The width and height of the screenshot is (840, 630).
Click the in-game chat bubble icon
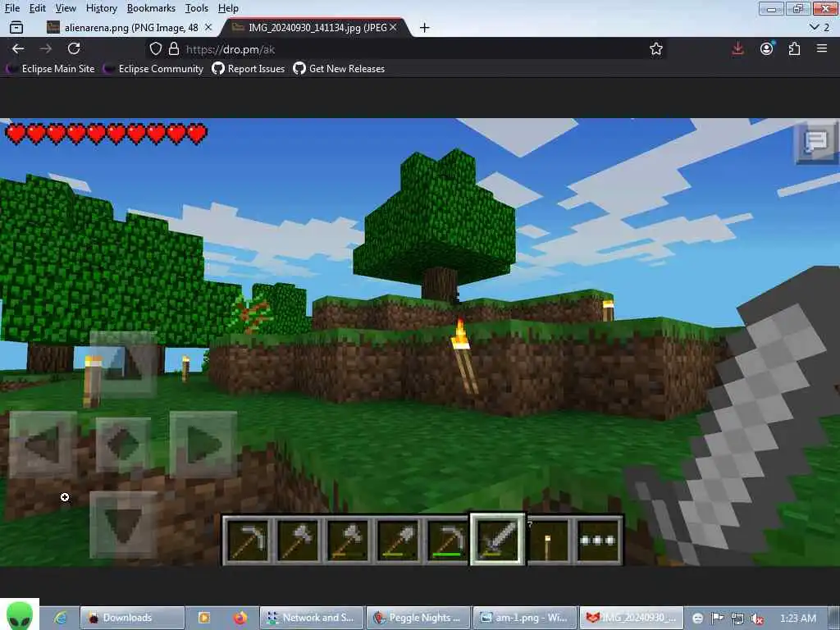click(x=815, y=141)
